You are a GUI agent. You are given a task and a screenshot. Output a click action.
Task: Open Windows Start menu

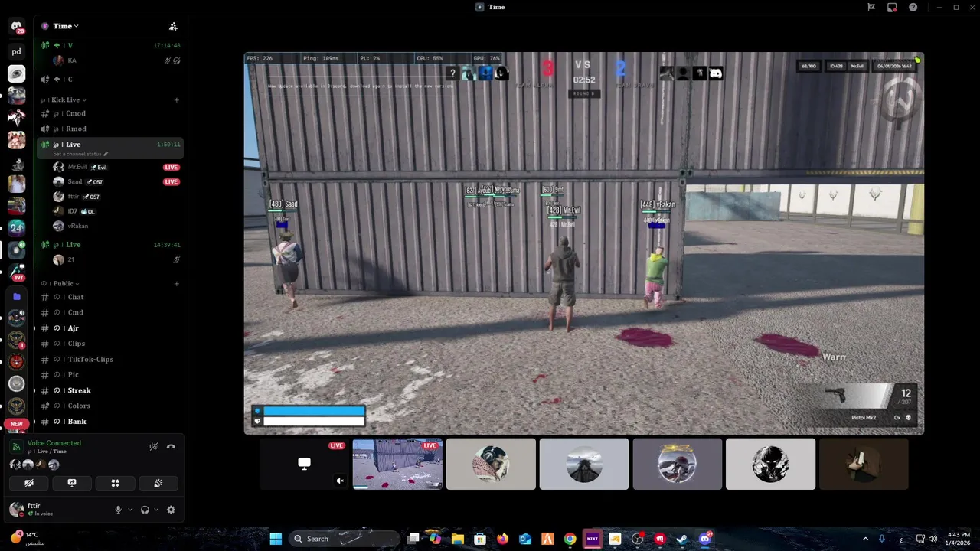pos(276,539)
